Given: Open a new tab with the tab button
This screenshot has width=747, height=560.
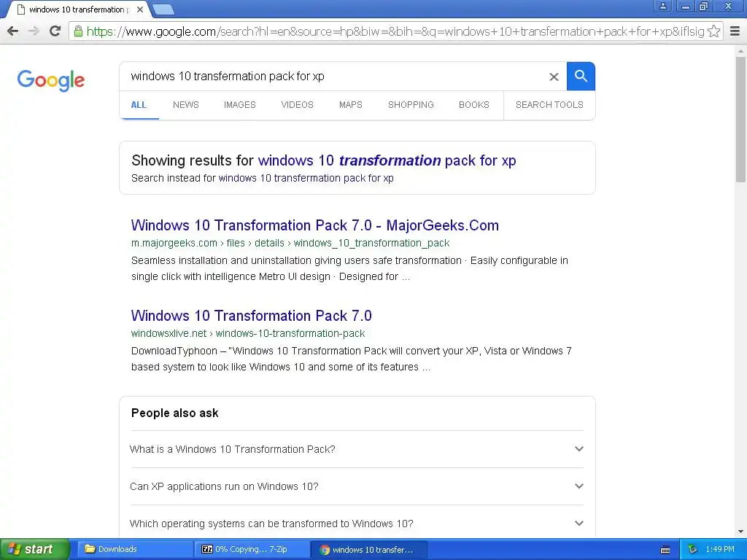Looking at the screenshot, I should pos(163,9).
